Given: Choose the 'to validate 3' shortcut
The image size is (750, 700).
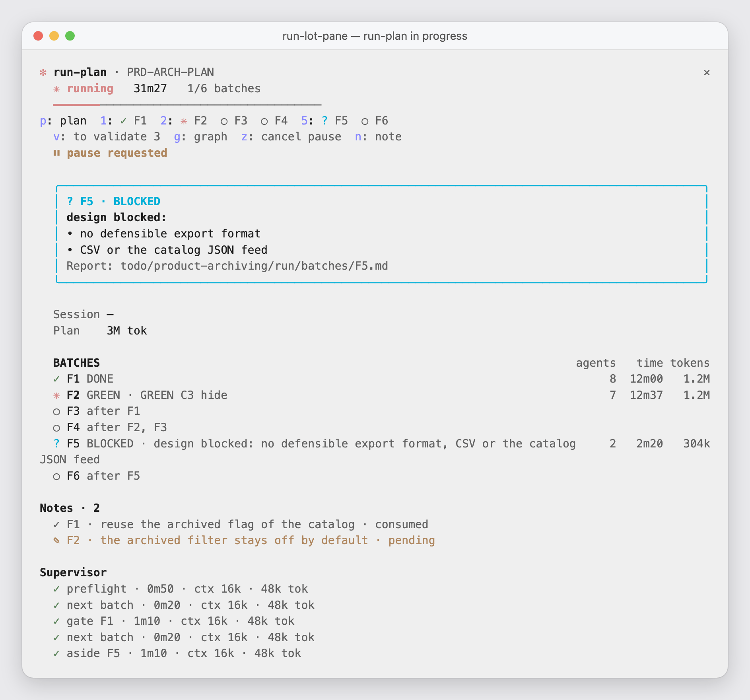Looking at the screenshot, I should coord(107,137).
